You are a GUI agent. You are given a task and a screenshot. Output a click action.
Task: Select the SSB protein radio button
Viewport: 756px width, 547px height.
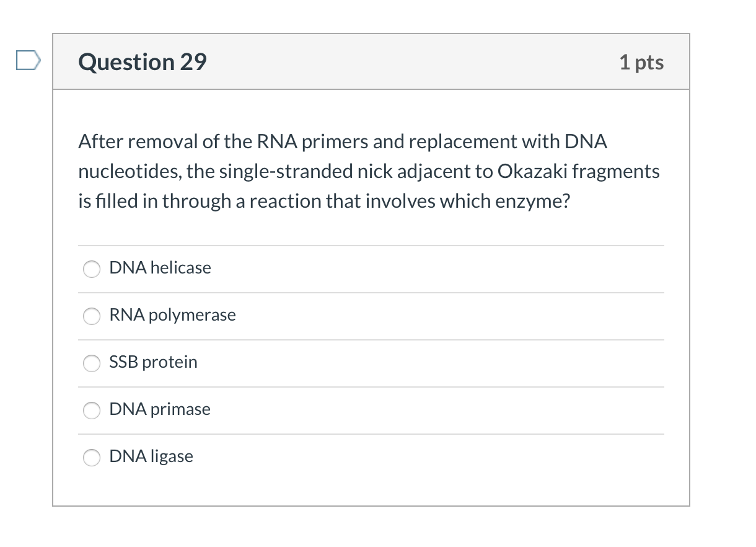[x=91, y=363]
